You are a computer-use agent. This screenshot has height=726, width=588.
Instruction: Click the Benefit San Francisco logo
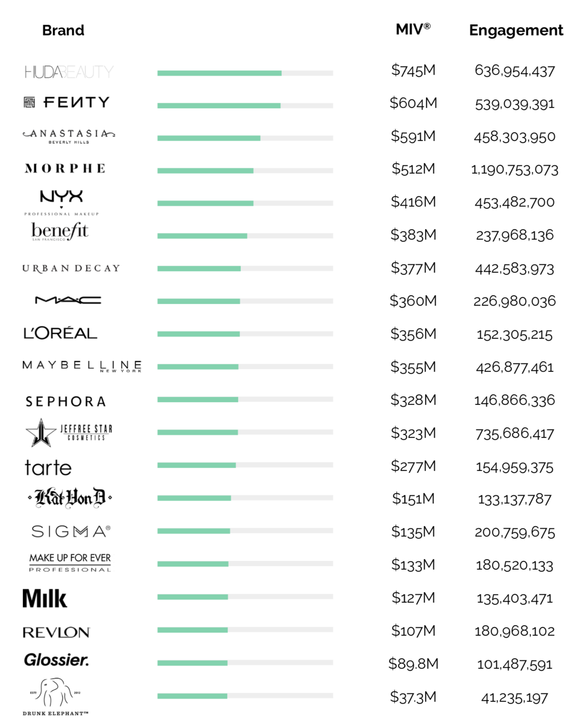click(x=60, y=231)
